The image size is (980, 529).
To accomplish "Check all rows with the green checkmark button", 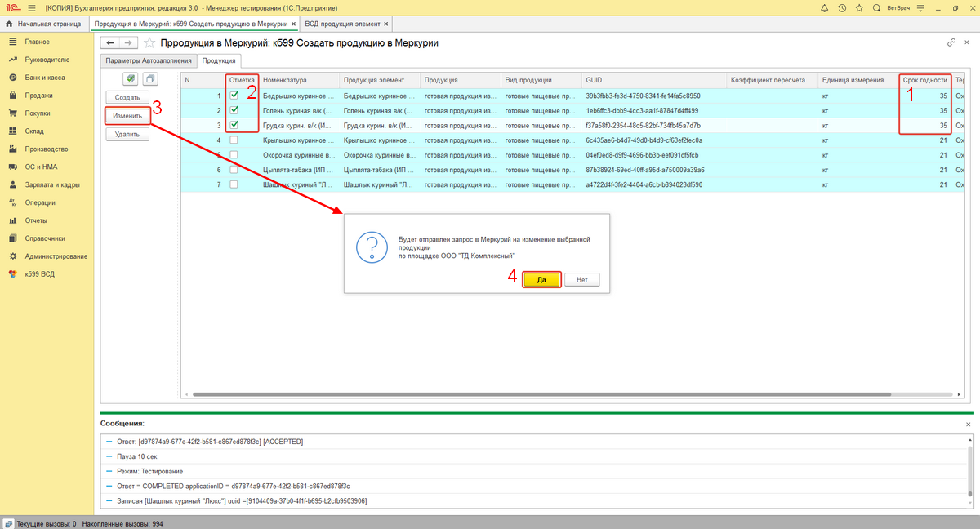I will coord(130,78).
